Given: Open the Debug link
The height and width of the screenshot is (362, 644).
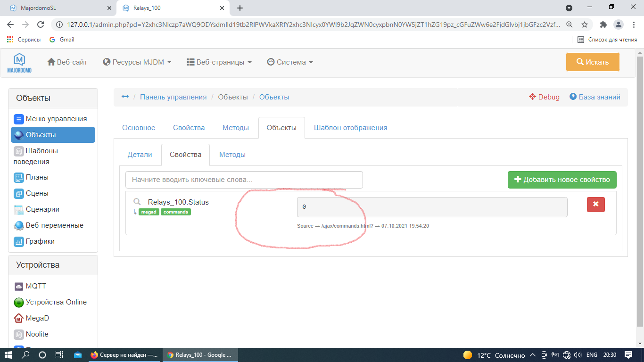Looking at the screenshot, I should click(x=544, y=97).
